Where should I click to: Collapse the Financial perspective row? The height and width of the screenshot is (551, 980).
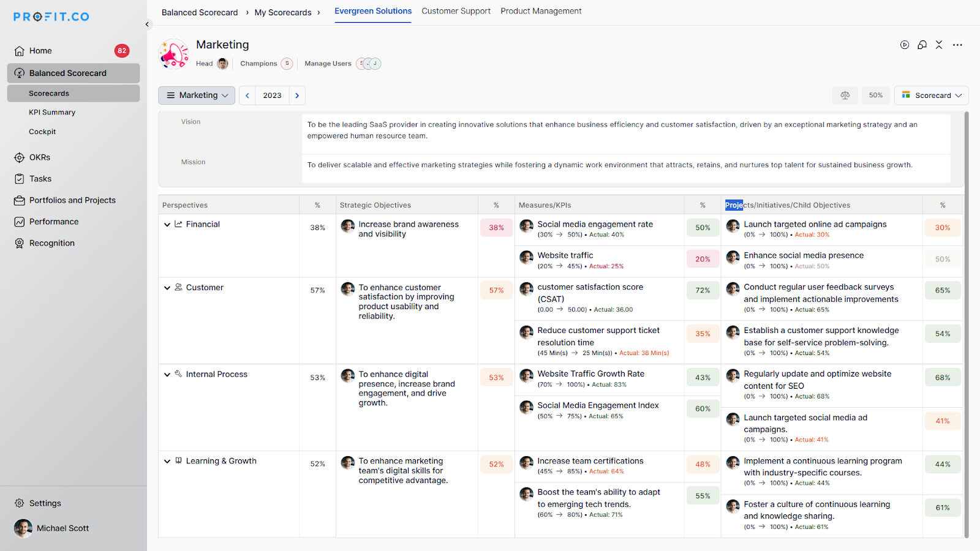click(167, 225)
